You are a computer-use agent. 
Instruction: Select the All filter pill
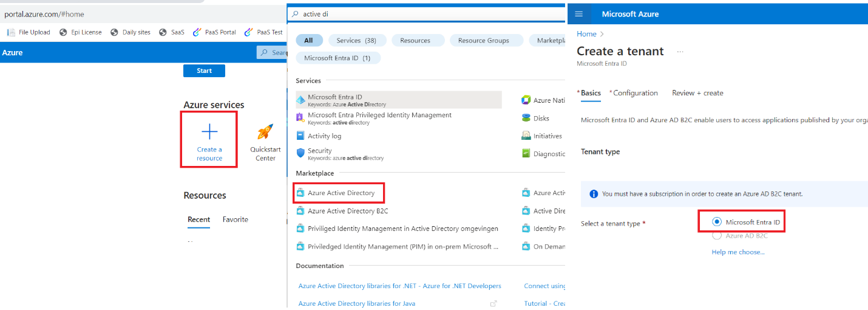coord(309,40)
